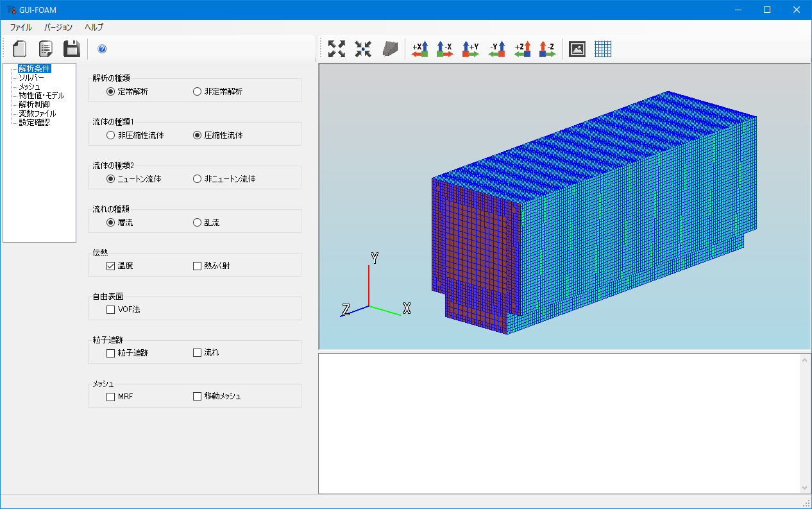This screenshot has height=509, width=812.
Task: Enable the VOF法 free surface option
Action: tap(110, 309)
